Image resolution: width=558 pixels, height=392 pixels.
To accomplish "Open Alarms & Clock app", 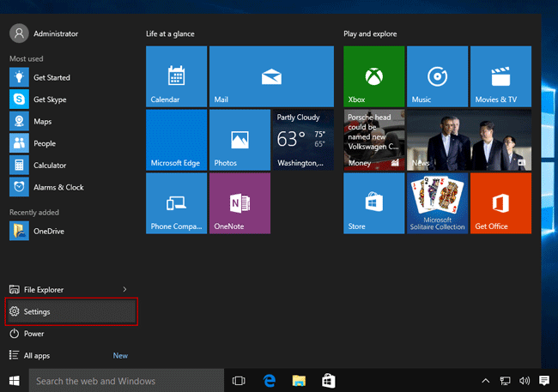I will tap(71, 187).
